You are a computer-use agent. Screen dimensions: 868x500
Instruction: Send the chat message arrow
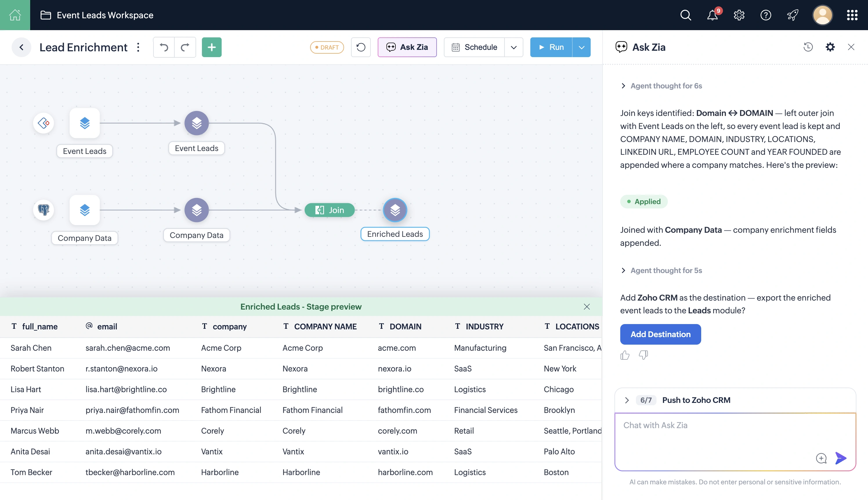(841, 458)
